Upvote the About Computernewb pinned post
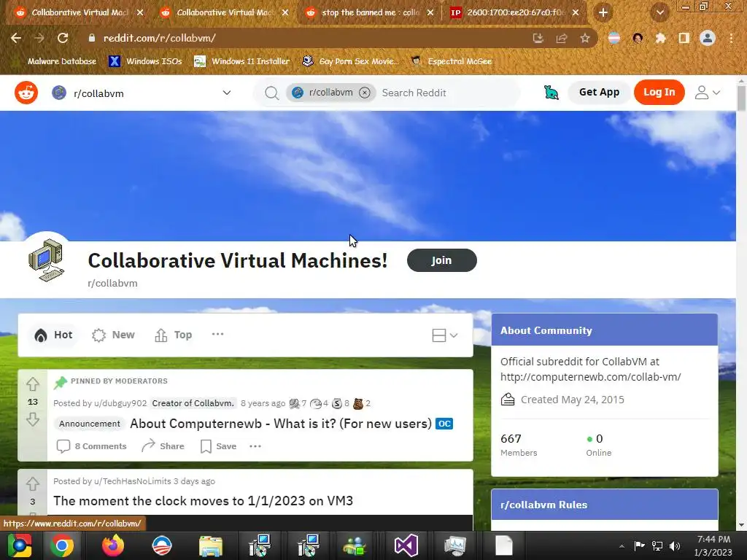The image size is (747, 560). 32,384
